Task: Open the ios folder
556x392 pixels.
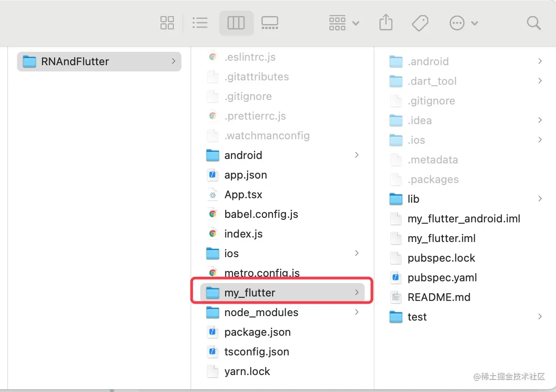Action: pos(232,254)
